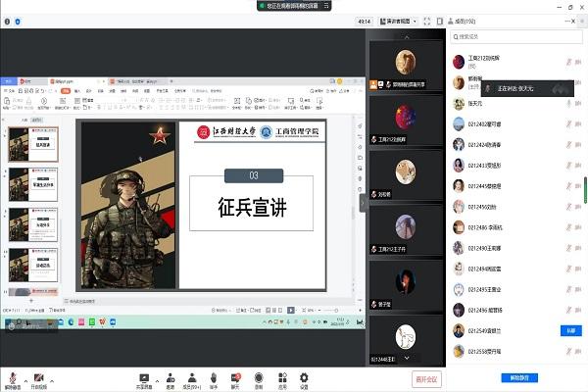The width and height of the screenshot is (588, 392).
Task: Open the first slide thumbnail in WPS panel
Action: (33, 144)
